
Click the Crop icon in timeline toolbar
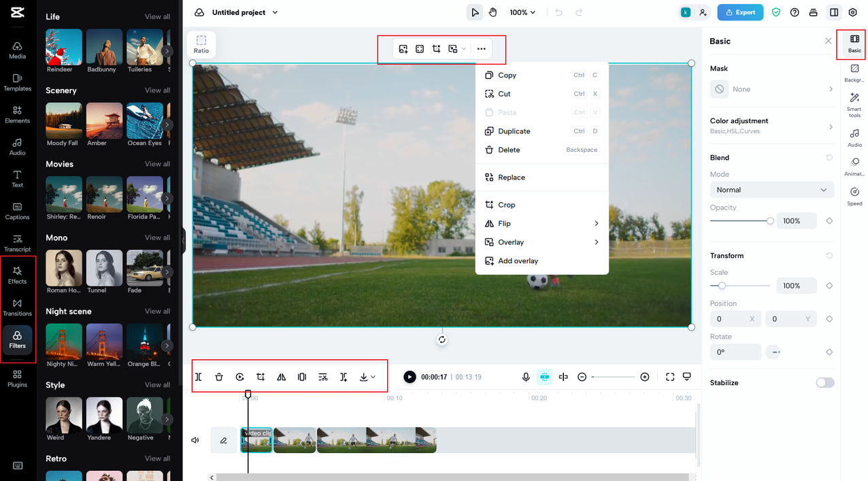[x=261, y=377]
